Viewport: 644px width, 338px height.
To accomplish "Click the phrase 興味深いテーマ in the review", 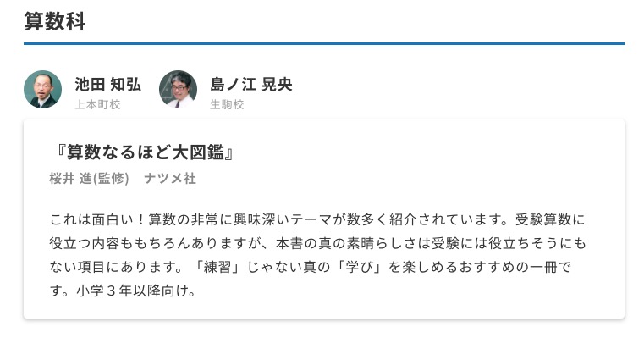I will (283, 219).
